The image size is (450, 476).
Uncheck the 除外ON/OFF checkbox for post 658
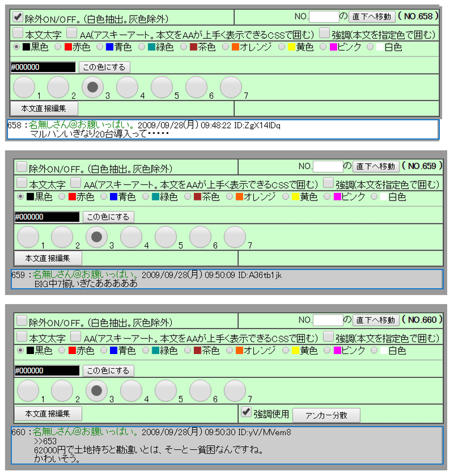click(18, 17)
